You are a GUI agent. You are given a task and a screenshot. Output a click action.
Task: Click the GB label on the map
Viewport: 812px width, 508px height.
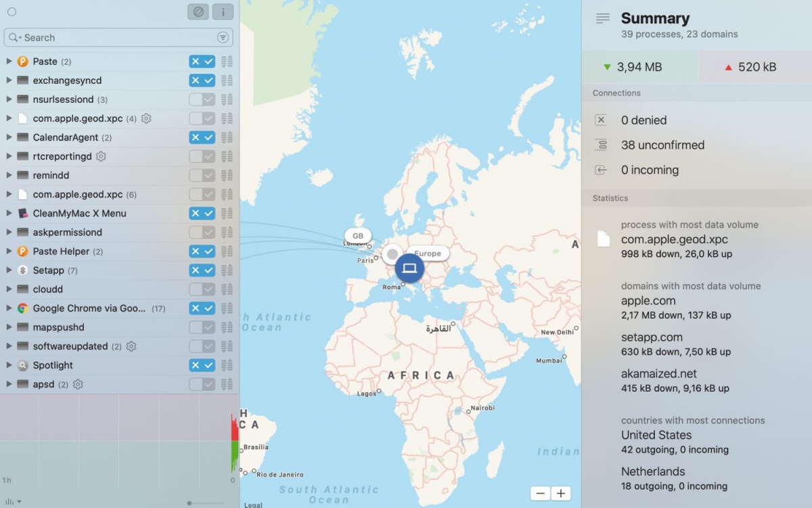click(x=358, y=236)
